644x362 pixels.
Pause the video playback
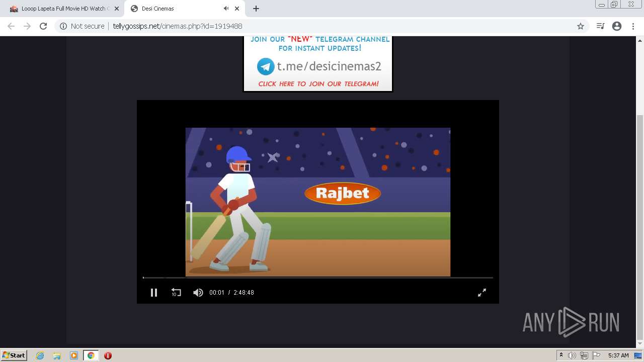154,293
